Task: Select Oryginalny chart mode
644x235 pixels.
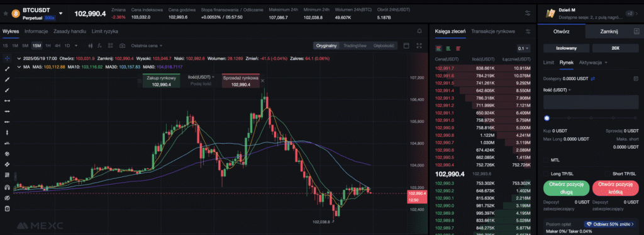Action: (326, 46)
